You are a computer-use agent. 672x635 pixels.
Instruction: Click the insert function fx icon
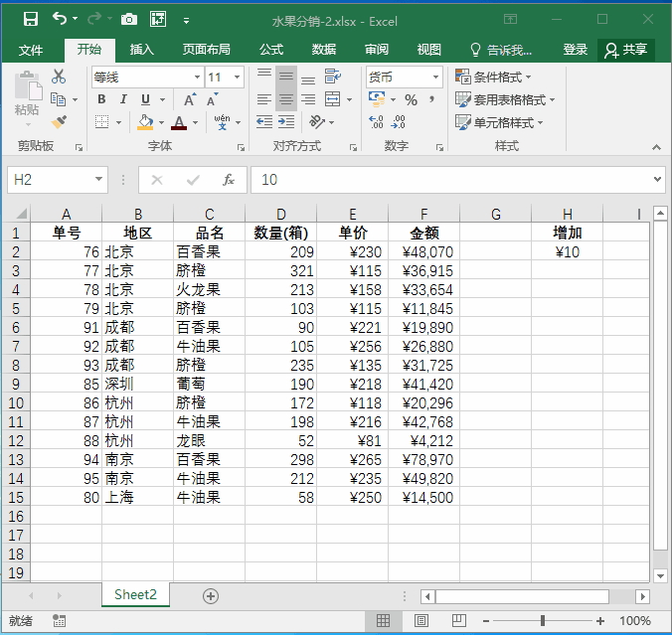pyautogui.click(x=229, y=180)
